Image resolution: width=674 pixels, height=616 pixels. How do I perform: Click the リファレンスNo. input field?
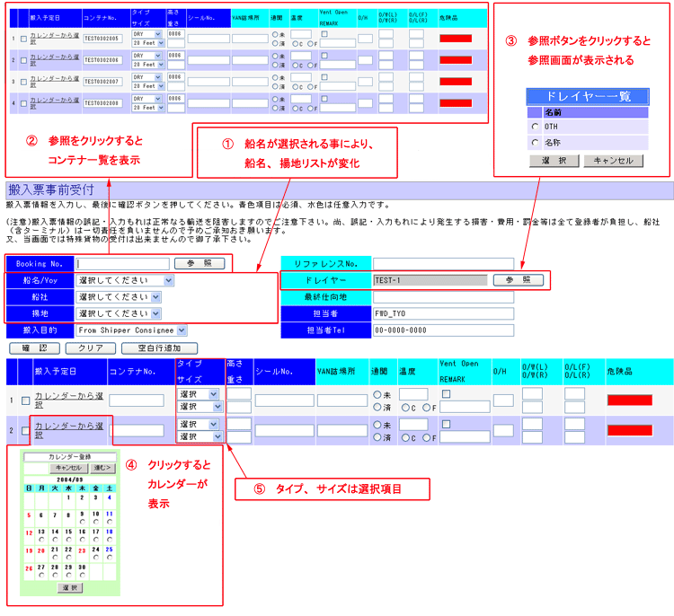click(443, 264)
